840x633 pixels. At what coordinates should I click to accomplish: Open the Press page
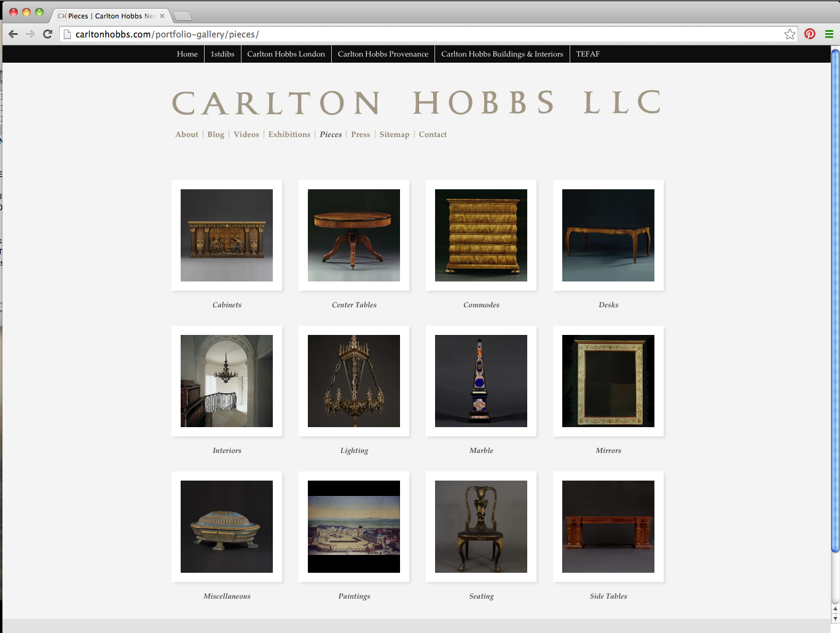(361, 135)
